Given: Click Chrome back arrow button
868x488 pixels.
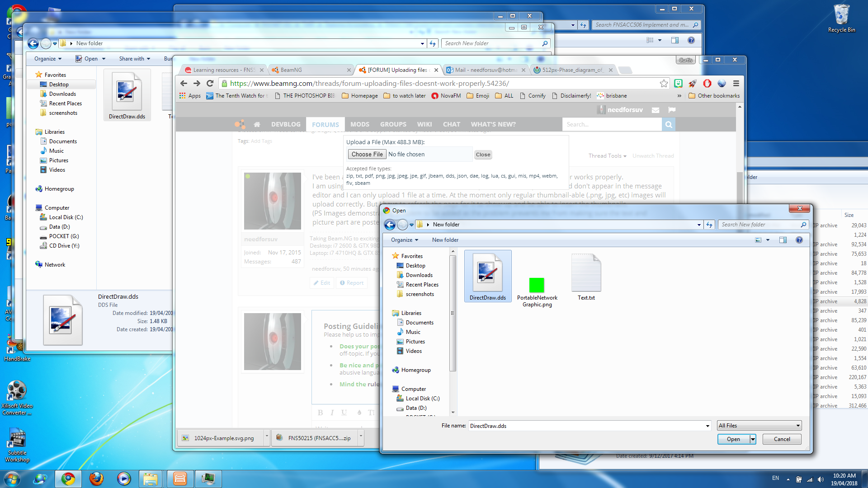Looking at the screenshot, I should (x=184, y=83).
